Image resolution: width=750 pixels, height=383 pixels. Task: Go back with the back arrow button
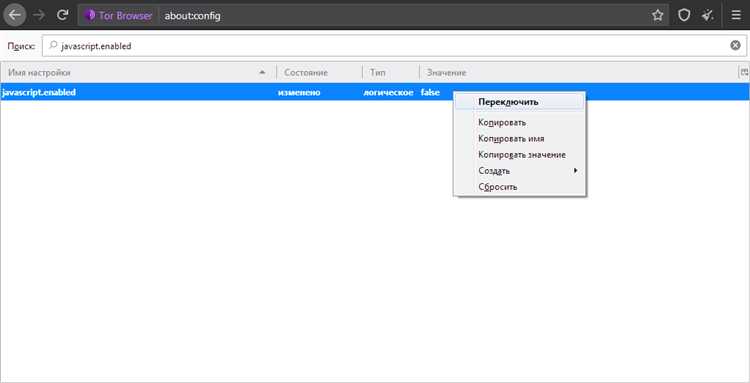(15, 15)
